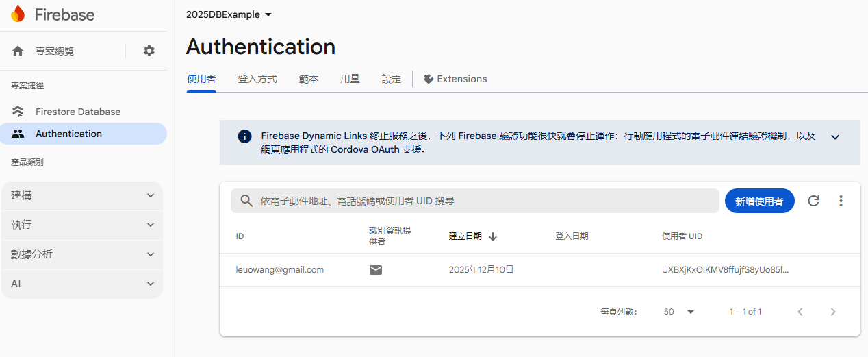Viewport: 868px width, 357px height.
Task: Open 專案總覽 project overview
Action: 55,51
